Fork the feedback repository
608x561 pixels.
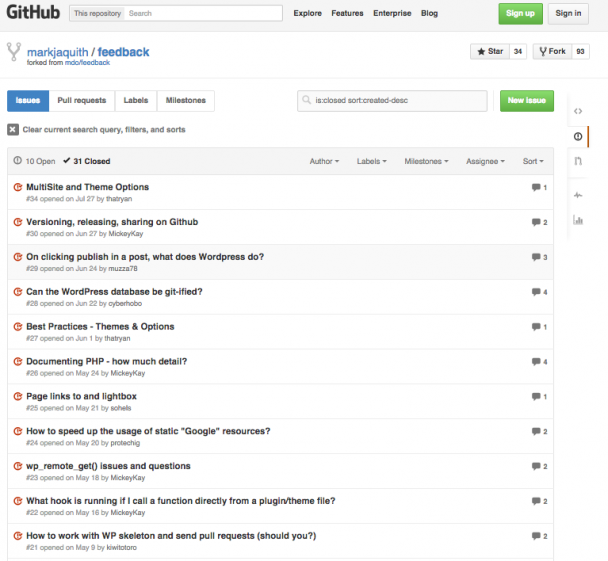(x=552, y=52)
